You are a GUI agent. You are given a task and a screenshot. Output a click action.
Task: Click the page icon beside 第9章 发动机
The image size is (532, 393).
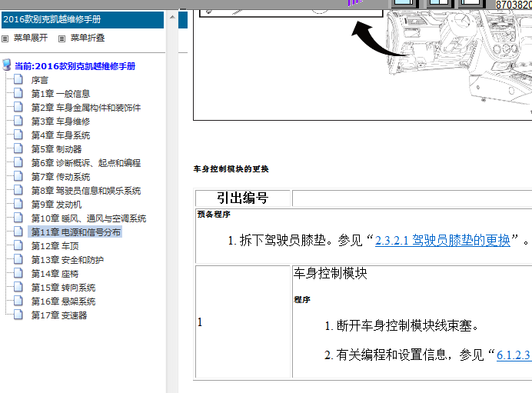[x=18, y=205]
